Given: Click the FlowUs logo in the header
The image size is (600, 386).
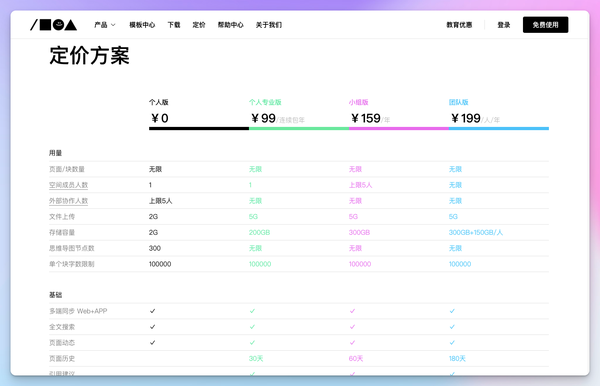Looking at the screenshot, I should coord(54,25).
